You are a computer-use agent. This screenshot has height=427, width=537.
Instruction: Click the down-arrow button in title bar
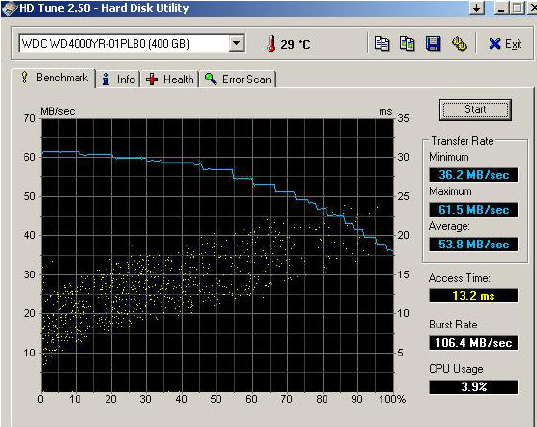[476, 8]
